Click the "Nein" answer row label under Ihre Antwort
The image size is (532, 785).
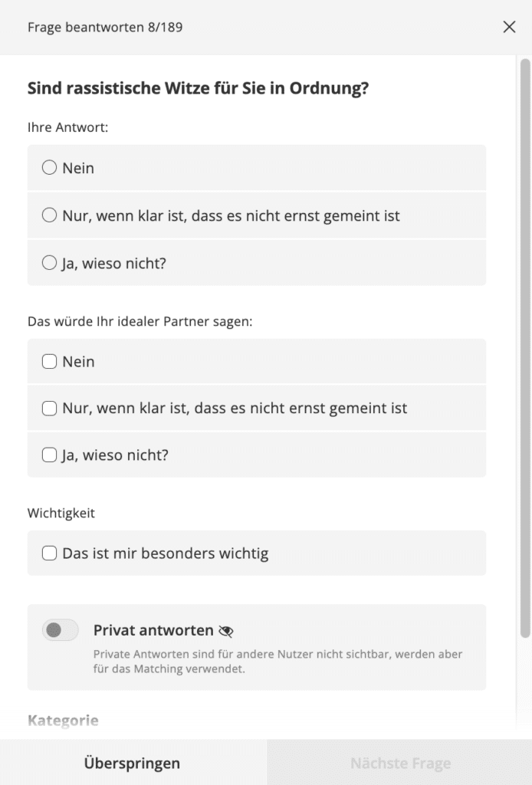point(78,168)
